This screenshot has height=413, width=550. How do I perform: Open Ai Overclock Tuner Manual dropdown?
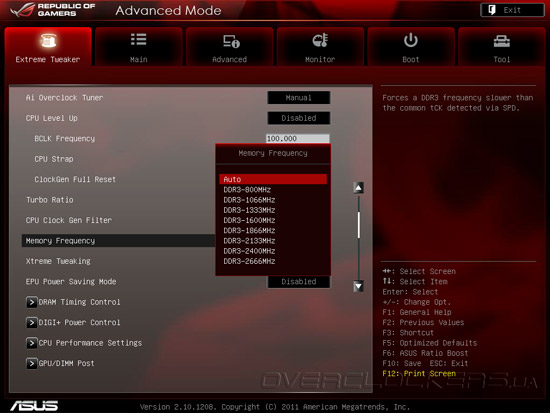tap(299, 98)
